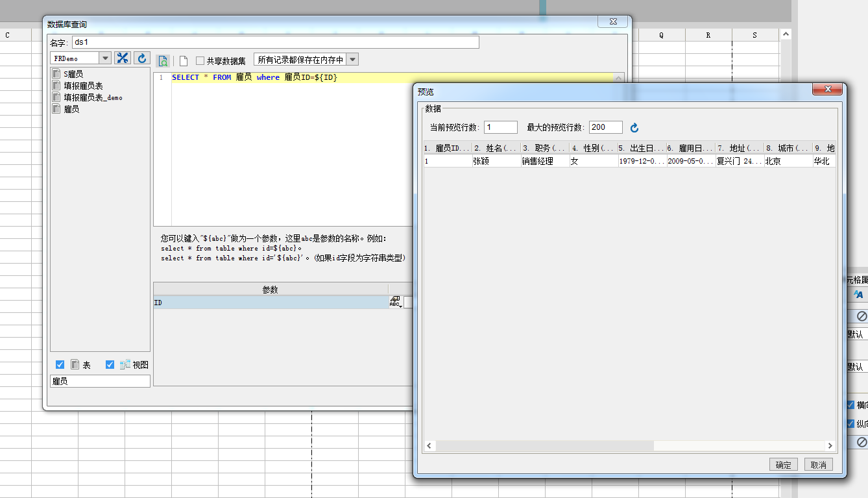Click the 城市 column header in preview
Image resolution: width=868 pixels, height=498 pixels.
pos(788,148)
